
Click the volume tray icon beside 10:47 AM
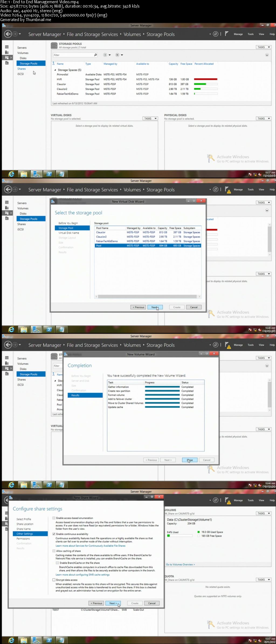click(x=260, y=640)
